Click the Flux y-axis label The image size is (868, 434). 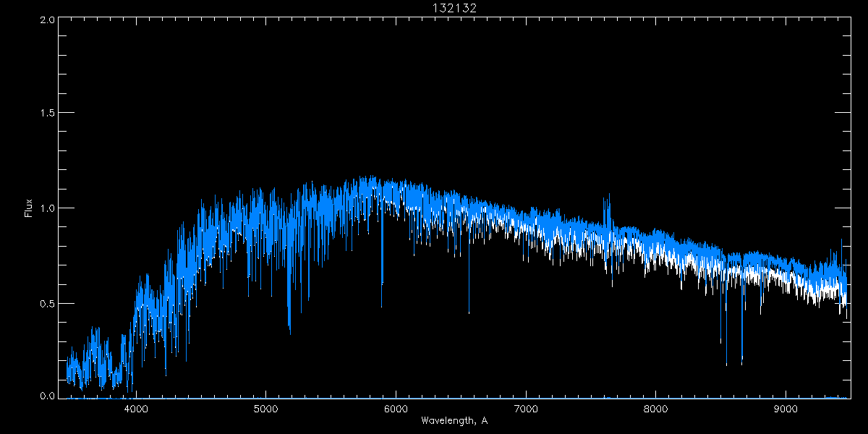29,208
